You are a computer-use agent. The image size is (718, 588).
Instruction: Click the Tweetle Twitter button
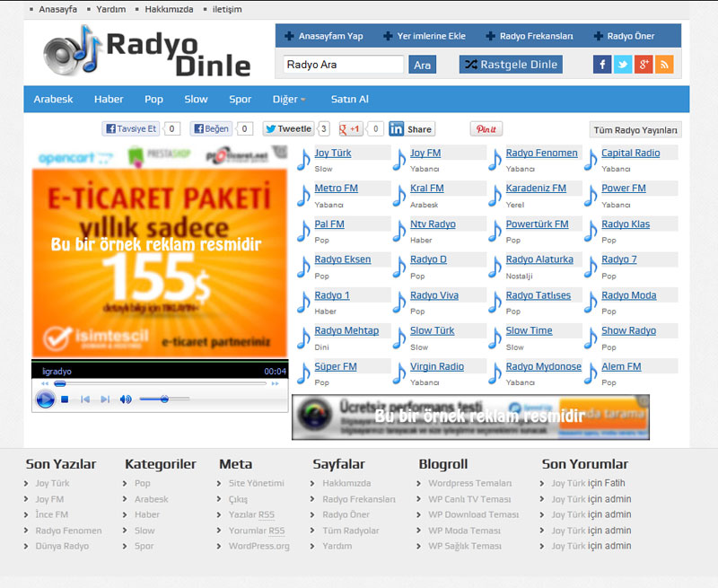[x=289, y=129]
